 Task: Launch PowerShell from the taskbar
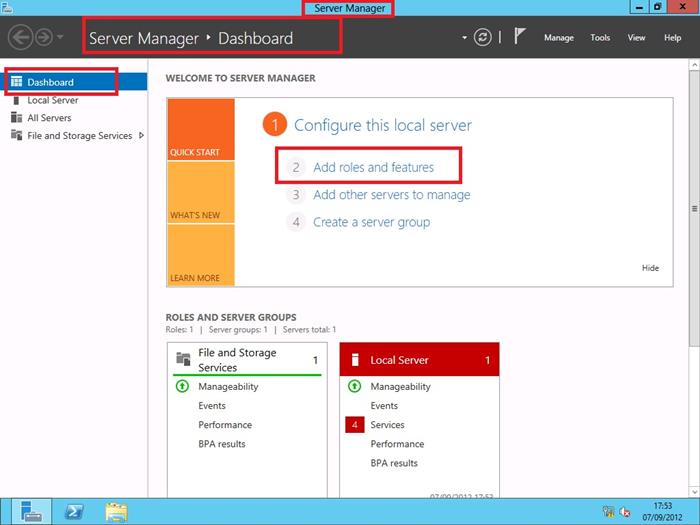pos(74,512)
